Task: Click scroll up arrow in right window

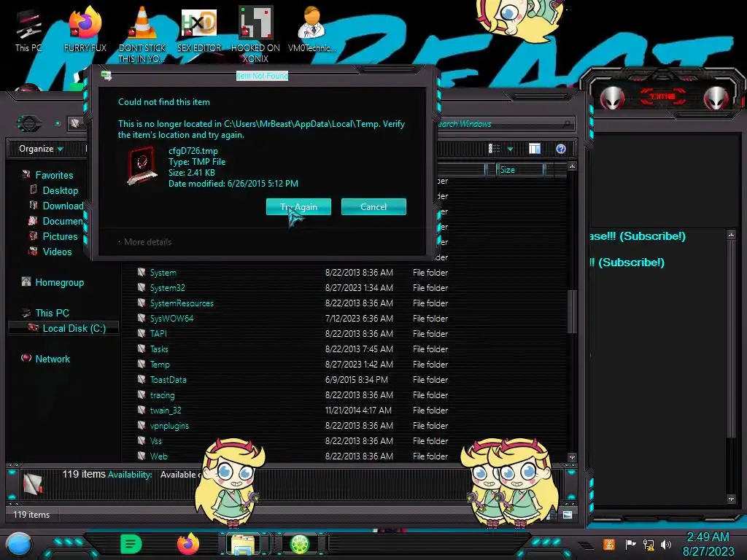Action: point(731,235)
